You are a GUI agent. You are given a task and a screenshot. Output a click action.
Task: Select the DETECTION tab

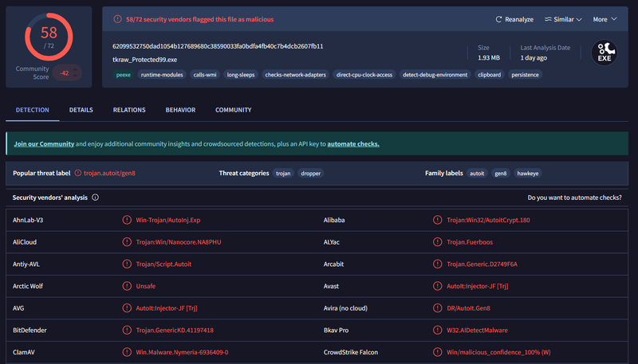tap(32, 110)
